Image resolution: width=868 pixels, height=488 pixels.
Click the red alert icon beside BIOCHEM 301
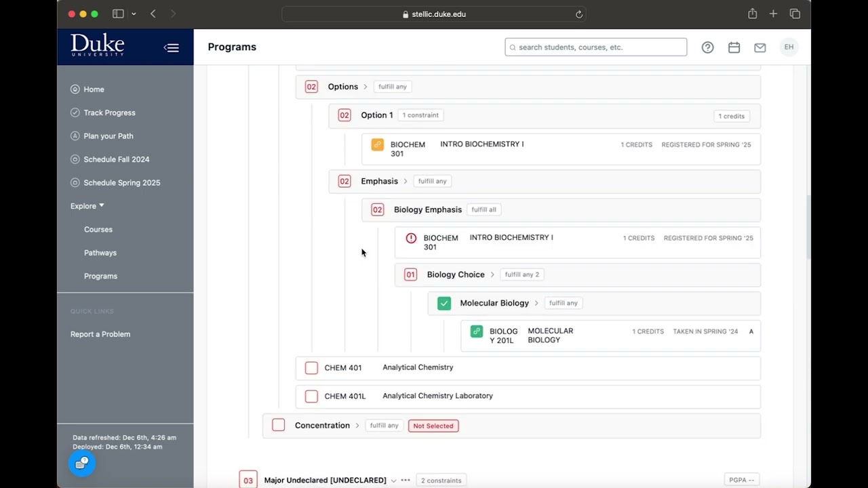(x=411, y=238)
